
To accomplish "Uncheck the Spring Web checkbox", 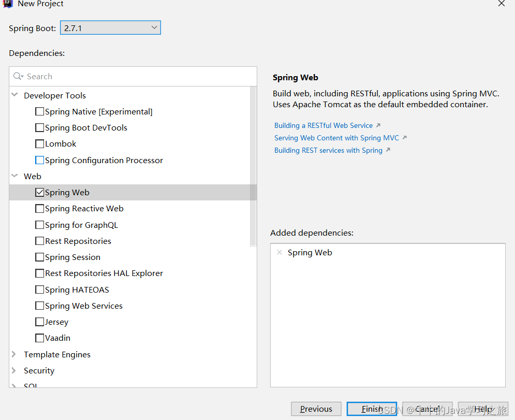I will [x=39, y=192].
